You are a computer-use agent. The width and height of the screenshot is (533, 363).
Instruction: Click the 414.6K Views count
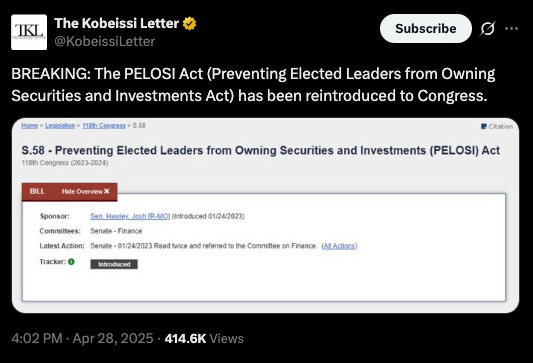tap(204, 339)
